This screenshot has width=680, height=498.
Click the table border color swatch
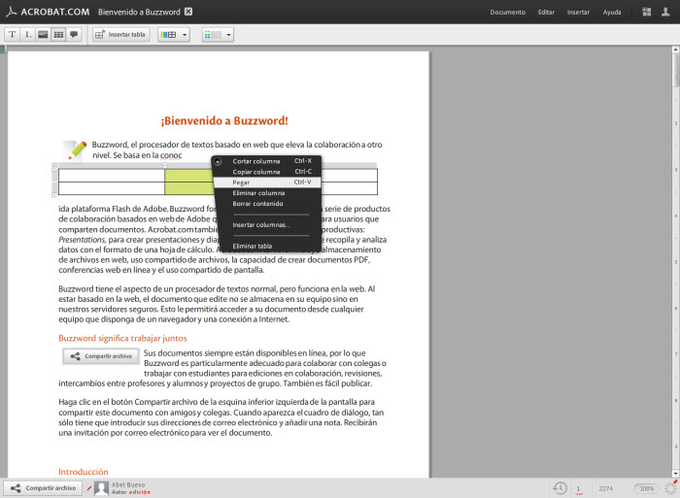click(169, 35)
